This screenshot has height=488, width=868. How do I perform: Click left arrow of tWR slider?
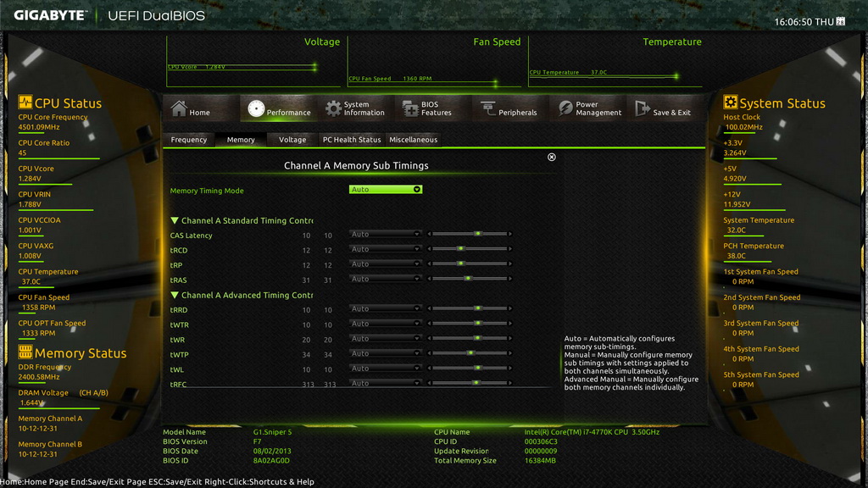pyautogui.click(x=429, y=339)
